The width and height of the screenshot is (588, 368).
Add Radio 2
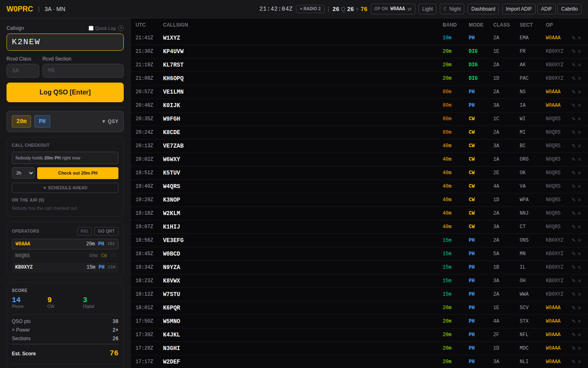[310, 9]
